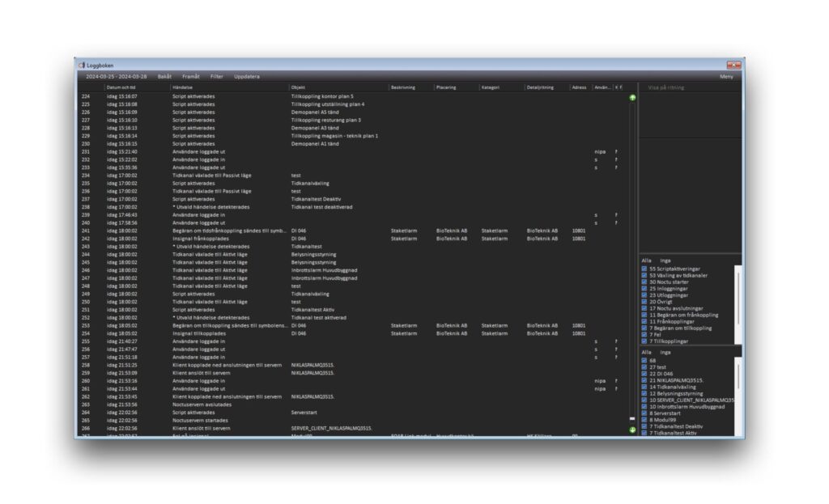Select row 259 Klient anslöt till servern
The image size is (829, 504).
point(355,373)
